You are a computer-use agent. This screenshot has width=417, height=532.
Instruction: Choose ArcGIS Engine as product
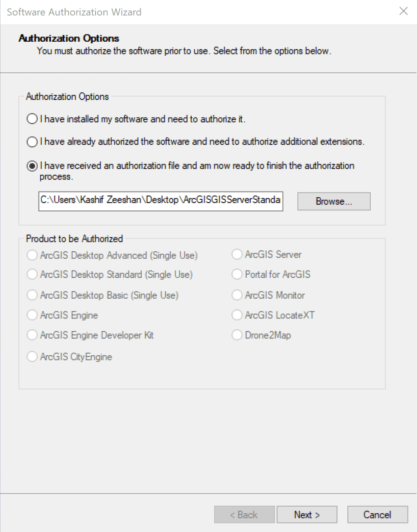[32, 315]
